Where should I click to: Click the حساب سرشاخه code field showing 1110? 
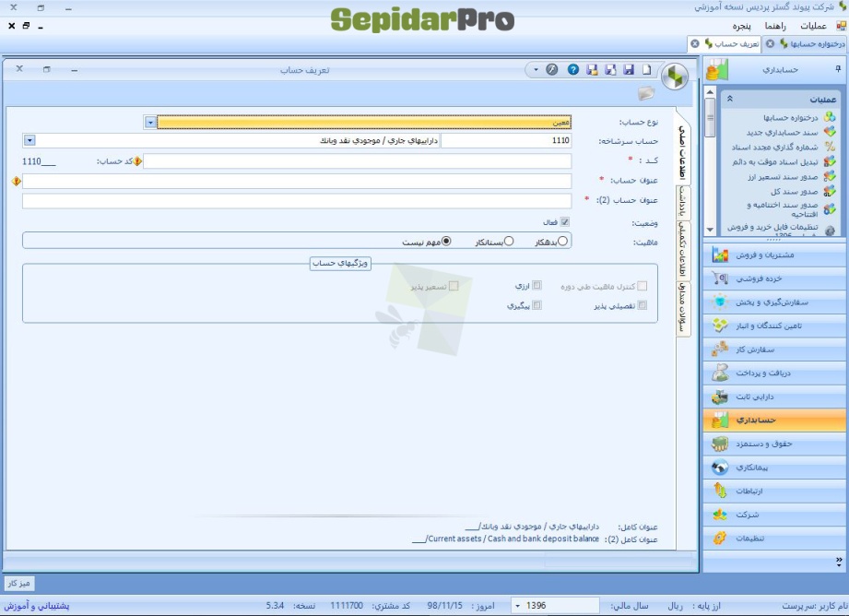506,141
